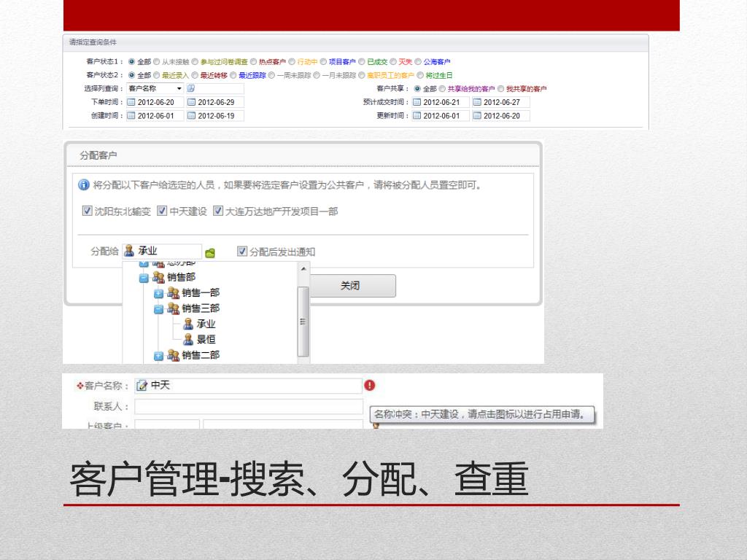The image size is (747, 560).
Task: Click the 销售部 department group icon
Action: pos(158,277)
